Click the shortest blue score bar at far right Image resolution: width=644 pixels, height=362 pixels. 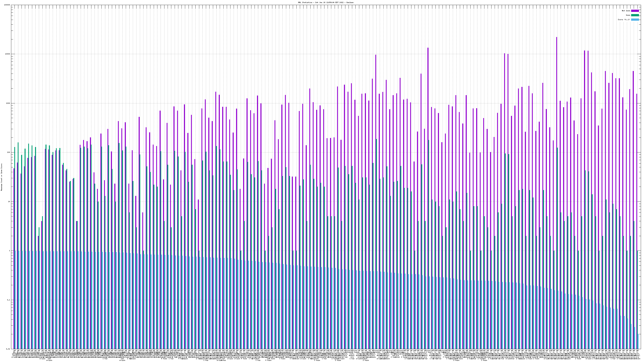point(638,341)
